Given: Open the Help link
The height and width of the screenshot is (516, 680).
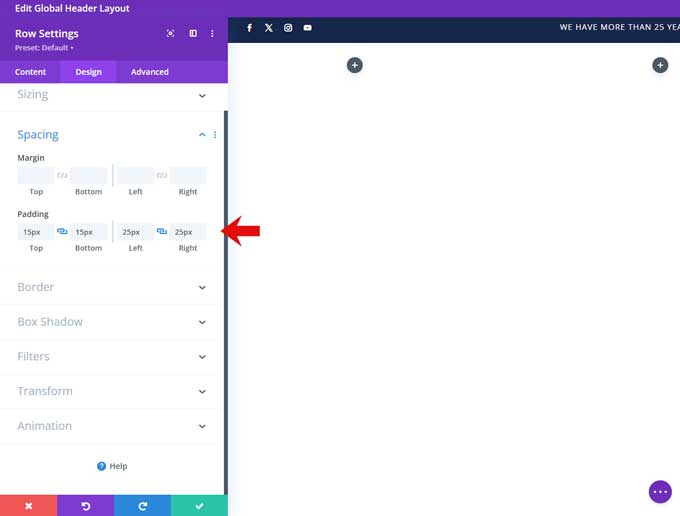Looking at the screenshot, I should coord(112,466).
